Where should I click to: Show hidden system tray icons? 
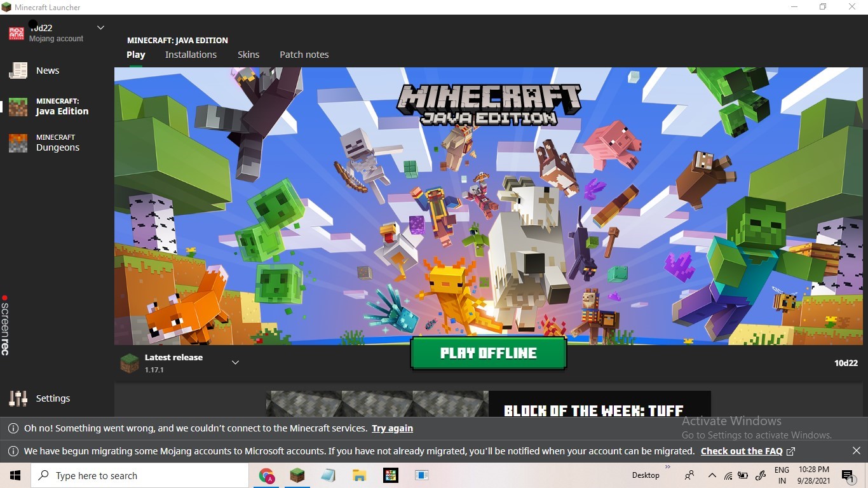[712, 475]
